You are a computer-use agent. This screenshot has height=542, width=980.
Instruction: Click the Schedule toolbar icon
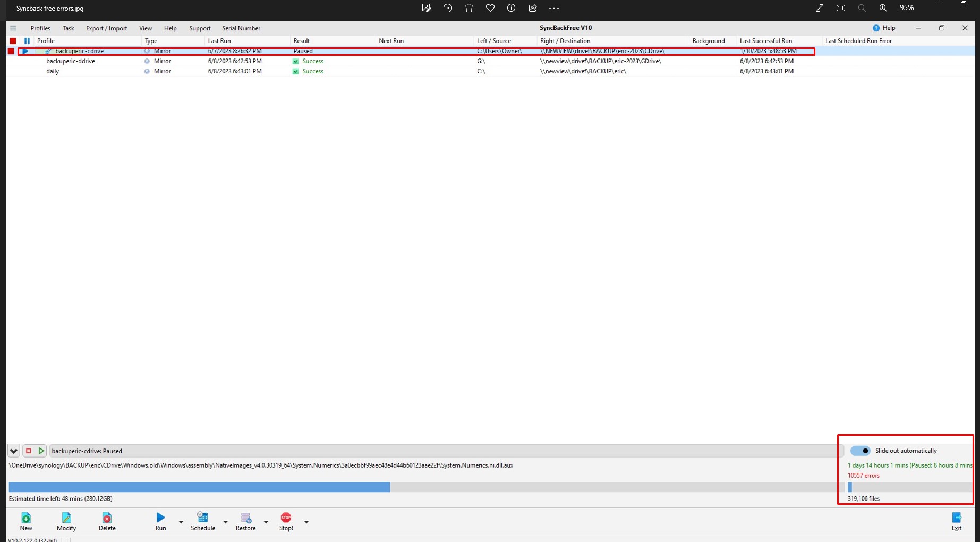(x=202, y=518)
